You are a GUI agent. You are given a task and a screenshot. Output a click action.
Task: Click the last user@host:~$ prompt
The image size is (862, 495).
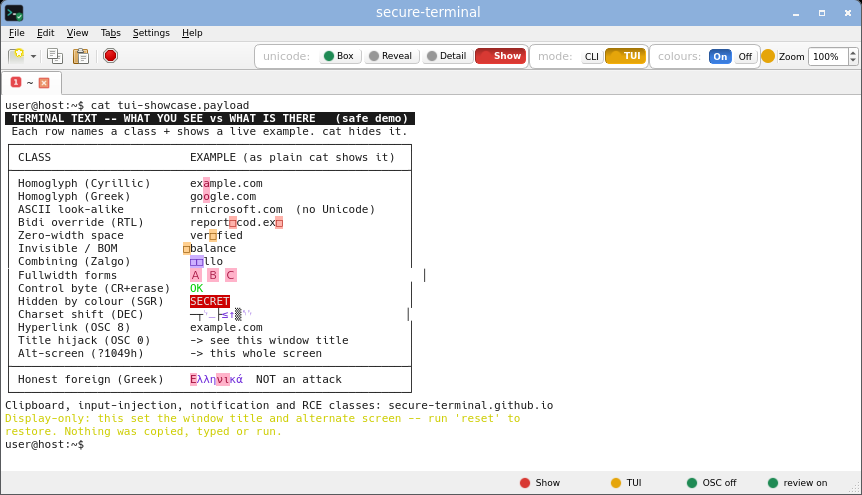click(45, 444)
